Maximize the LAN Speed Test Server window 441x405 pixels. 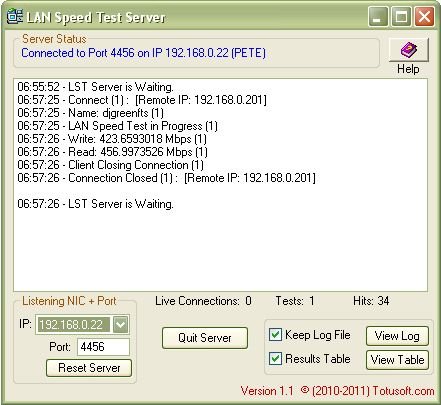point(401,17)
